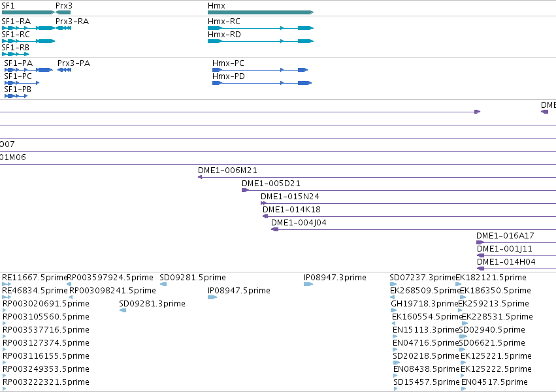Click the SF1-RB transcript glyph
Viewport: 556px width, 392px height.
15,54
